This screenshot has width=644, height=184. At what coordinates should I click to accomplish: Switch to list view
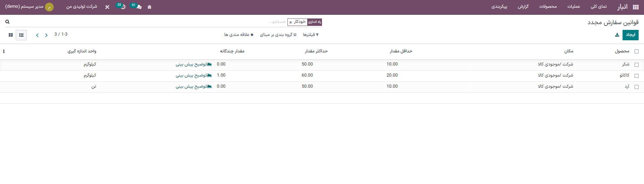coord(21,35)
